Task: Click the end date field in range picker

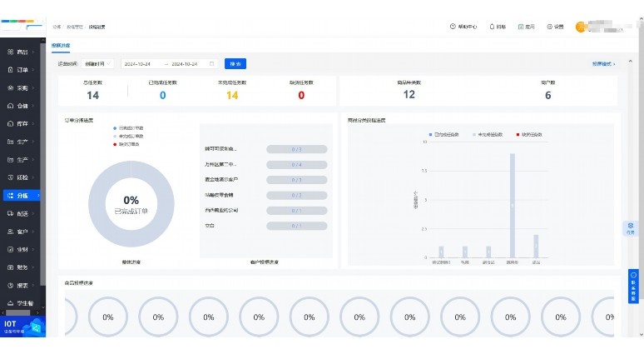Action: [x=185, y=64]
